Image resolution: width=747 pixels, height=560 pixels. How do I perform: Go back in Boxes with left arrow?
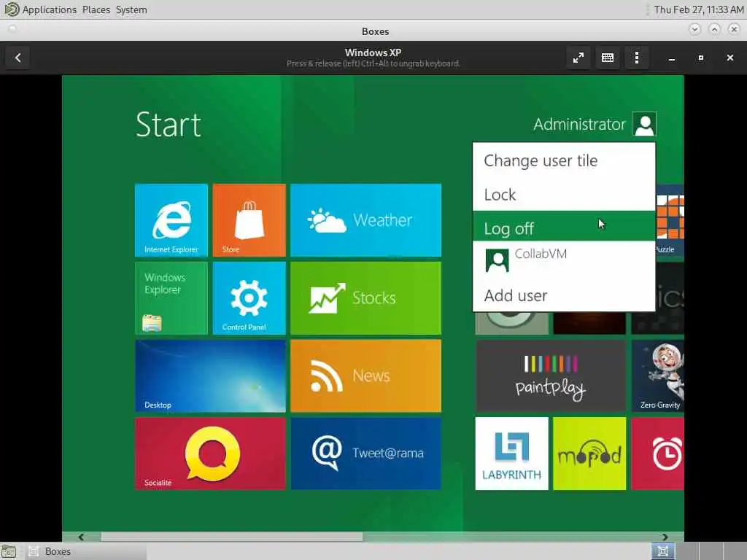coord(18,58)
